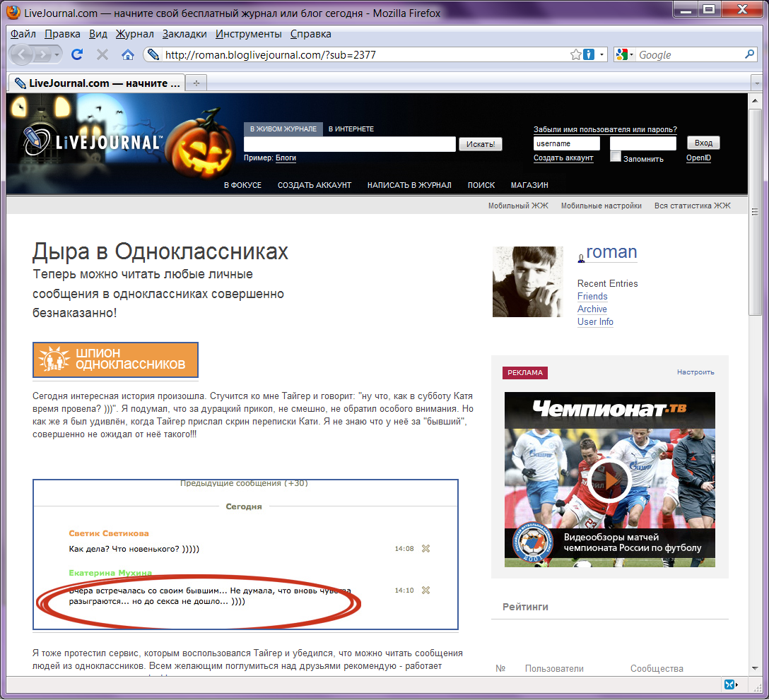Click Забыли имя пользователя или пароль link
769x700 pixels.
click(x=605, y=129)
